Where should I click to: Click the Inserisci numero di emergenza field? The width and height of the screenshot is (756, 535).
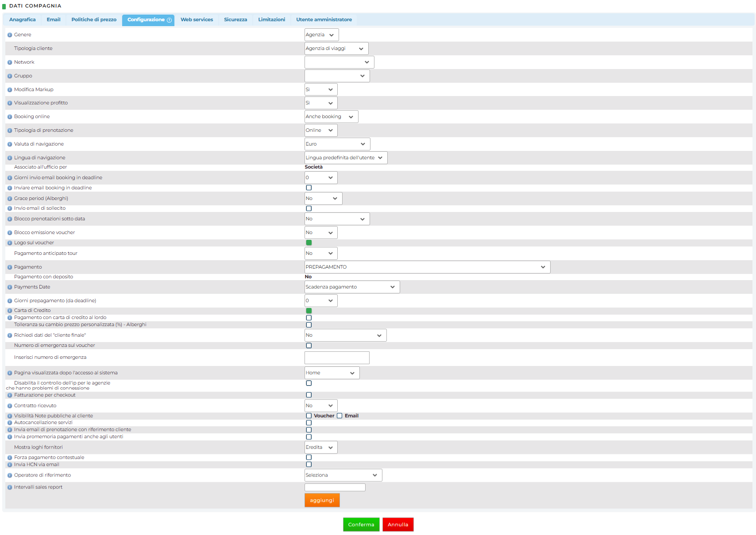click(x=337, y=358)
